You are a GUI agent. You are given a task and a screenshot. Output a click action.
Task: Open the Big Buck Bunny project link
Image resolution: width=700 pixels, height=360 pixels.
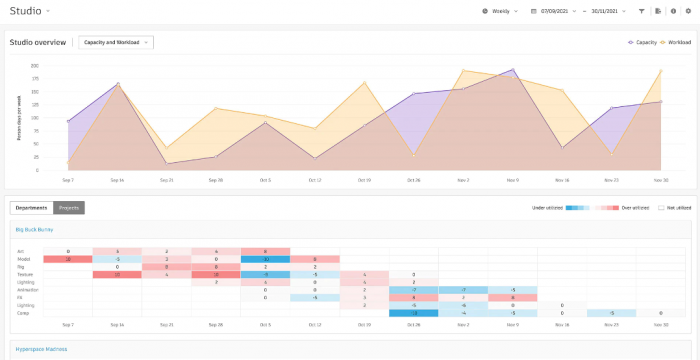pos(34,230)
